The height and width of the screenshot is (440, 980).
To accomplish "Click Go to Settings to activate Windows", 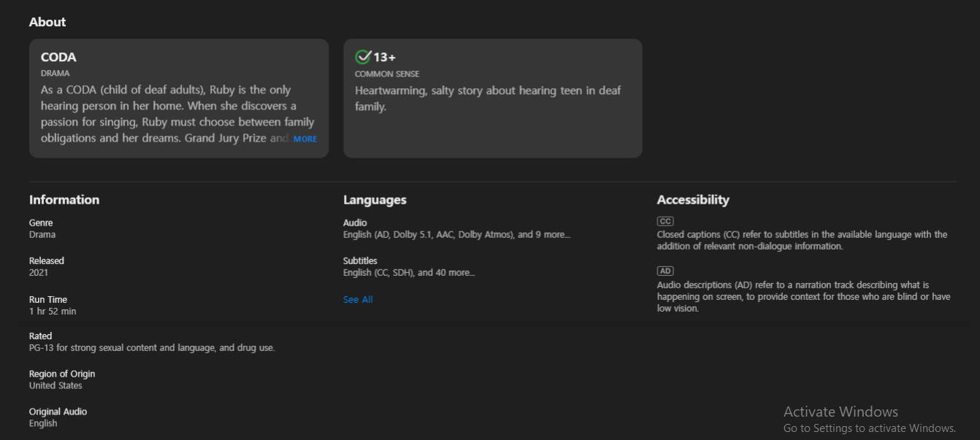I will (869, 428).
